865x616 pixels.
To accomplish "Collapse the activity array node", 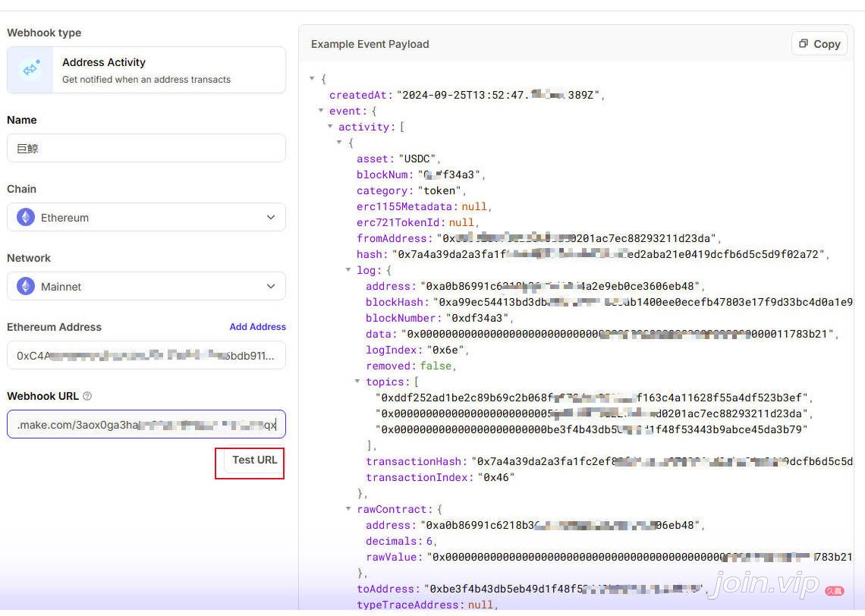I will click(330, 126).
